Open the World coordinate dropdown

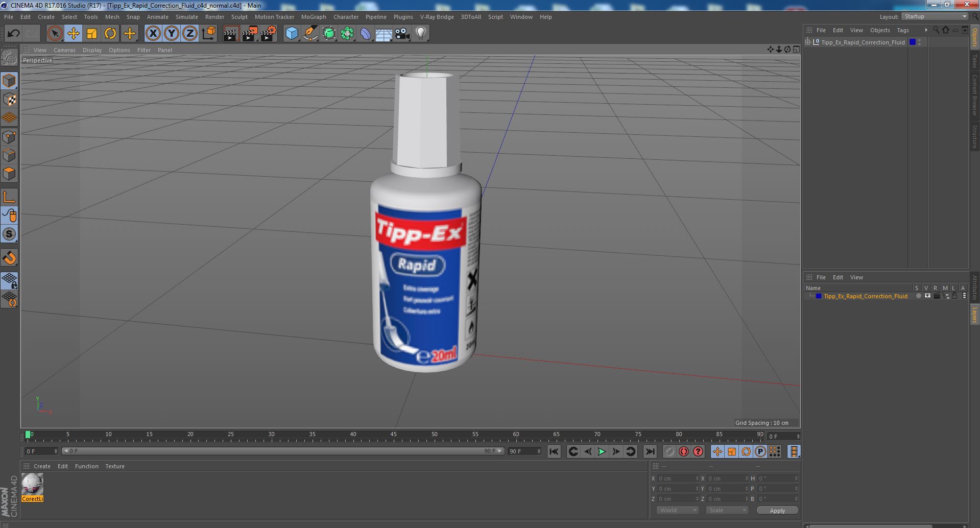point(677,510)
